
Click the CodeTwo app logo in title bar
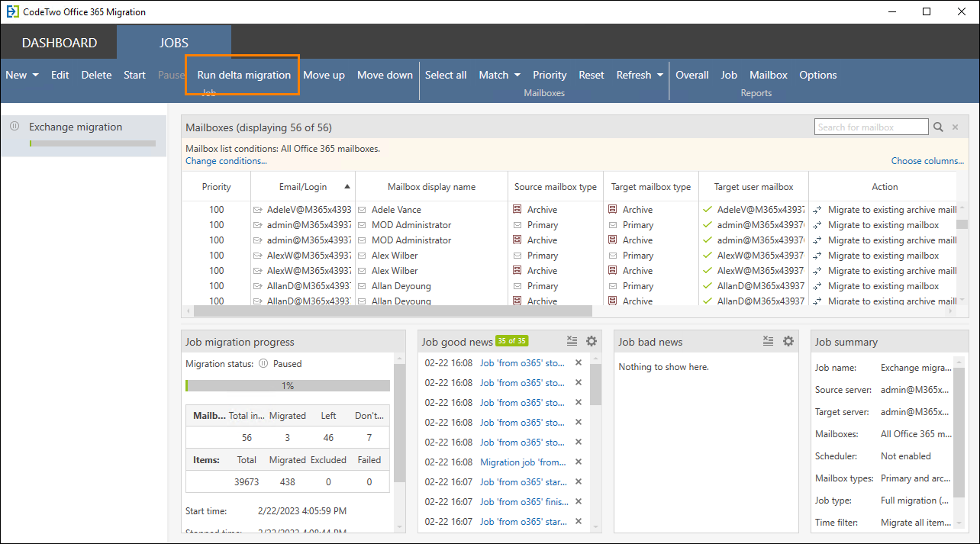click(13, 12)
